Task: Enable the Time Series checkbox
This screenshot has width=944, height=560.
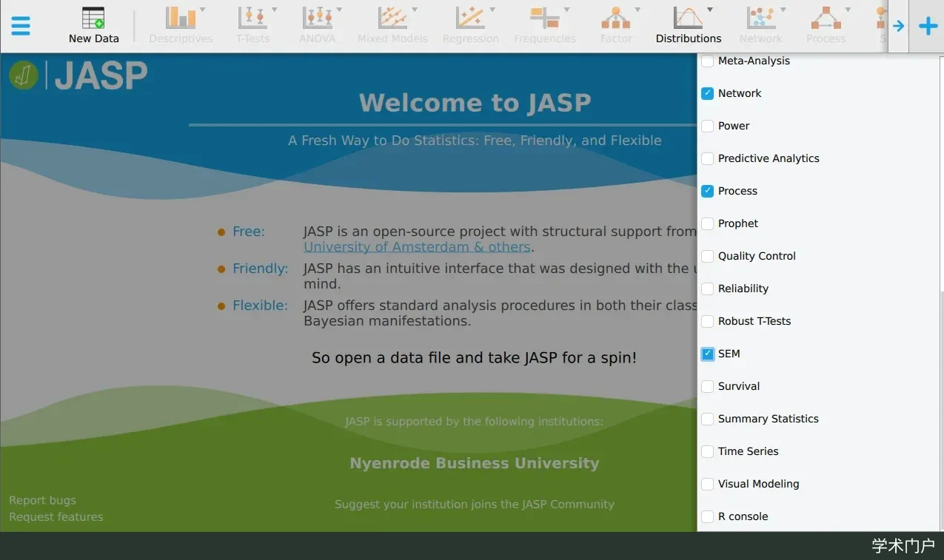Action: coord(707,451)
